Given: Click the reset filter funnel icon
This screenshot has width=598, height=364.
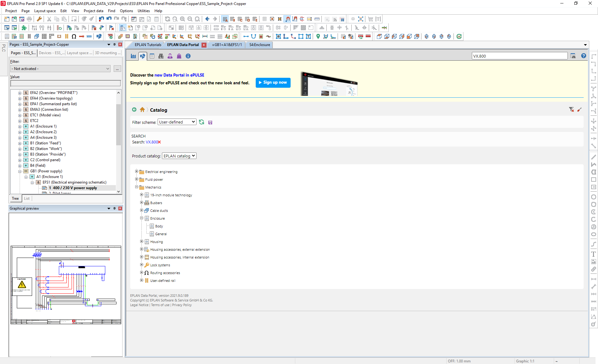Looking at the screenshot, I should point(571,110).
